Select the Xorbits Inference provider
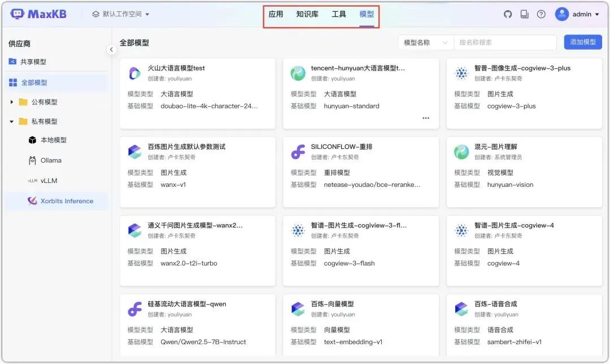Image resolution: width=610 pixels, height=364 pixels. coord(57,201)
